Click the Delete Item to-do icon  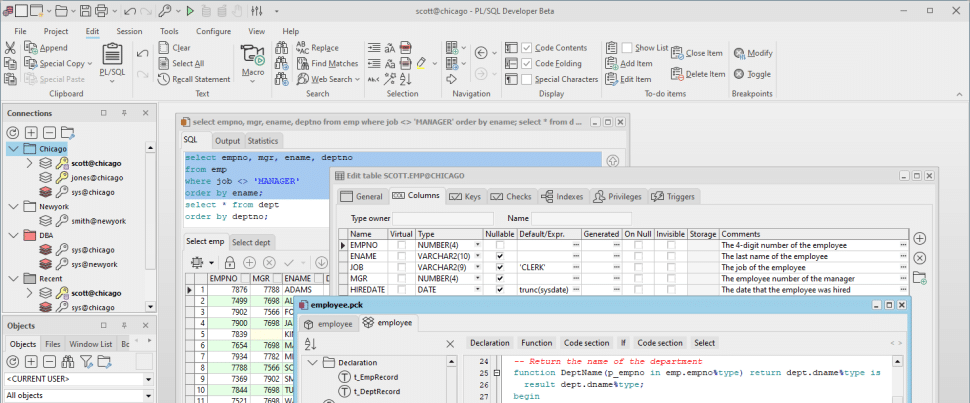[677, 74]
